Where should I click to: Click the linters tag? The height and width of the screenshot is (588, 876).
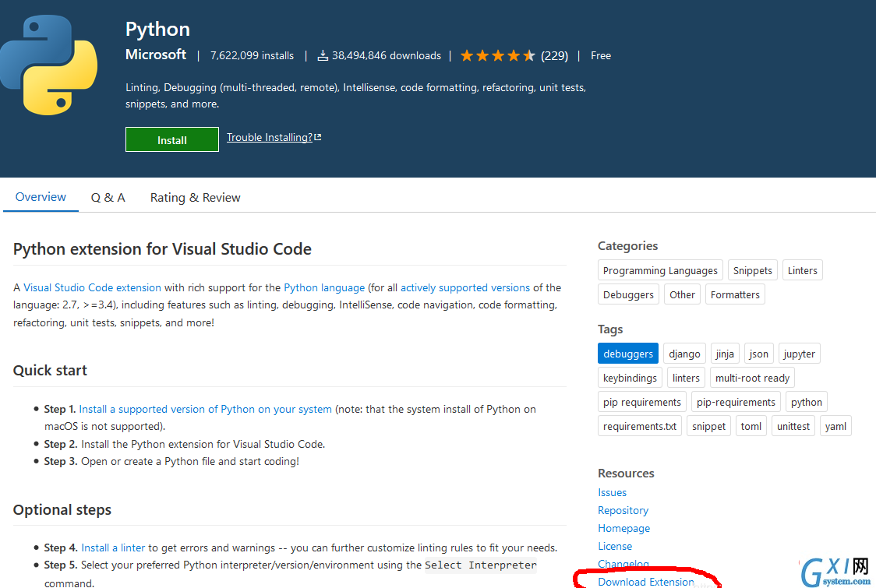[686, 378]
